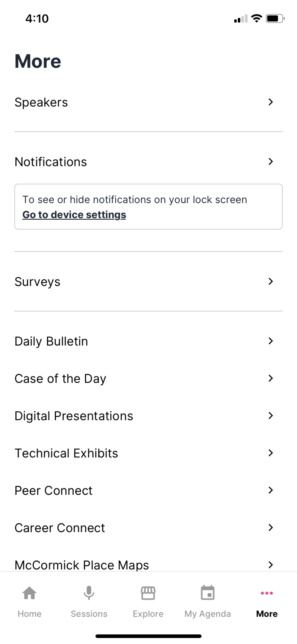Select Digital Presentations menu item
Image resolution: width=297 pixels, height=644 pixels.
148,416
